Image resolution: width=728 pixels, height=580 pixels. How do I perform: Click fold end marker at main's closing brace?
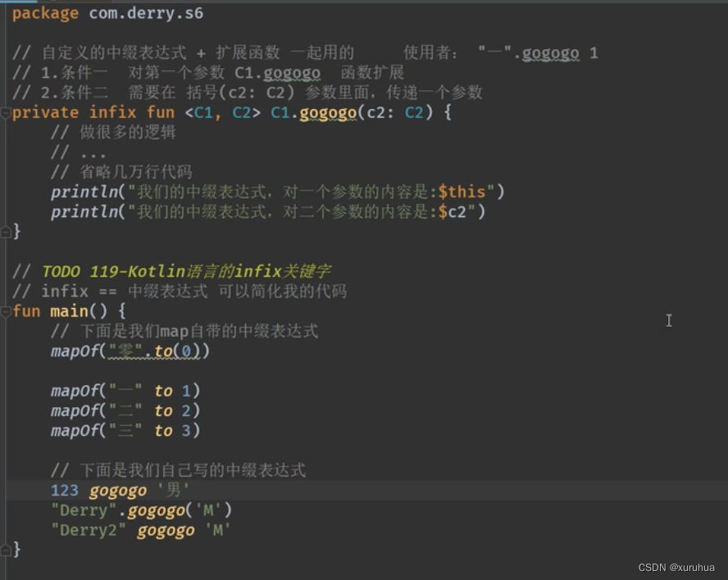tap(5, 550)
